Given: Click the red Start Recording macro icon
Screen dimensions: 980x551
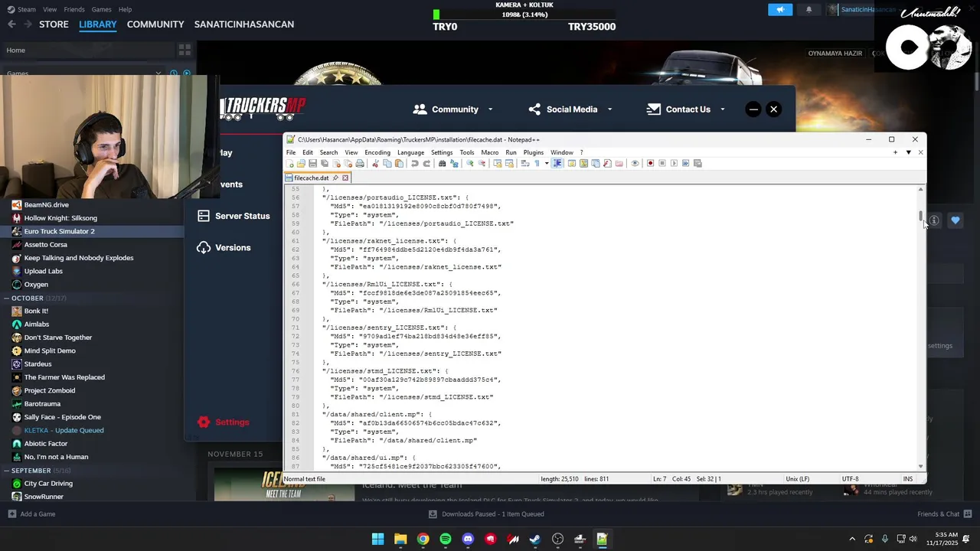Looking at the screenshot, I should 650,163.
